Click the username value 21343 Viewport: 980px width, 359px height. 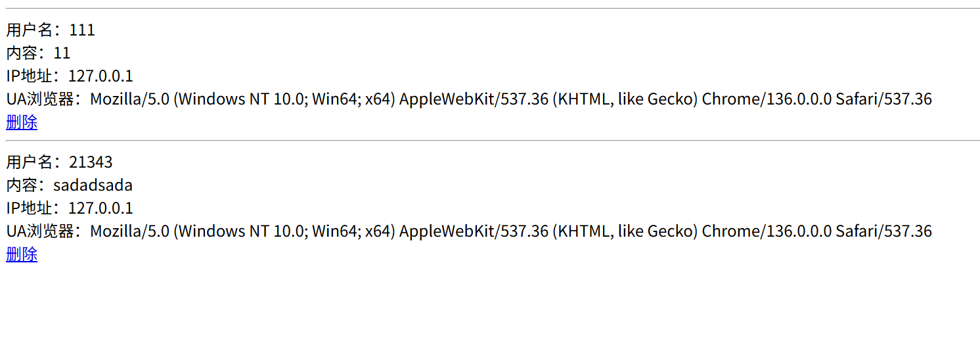91,162
